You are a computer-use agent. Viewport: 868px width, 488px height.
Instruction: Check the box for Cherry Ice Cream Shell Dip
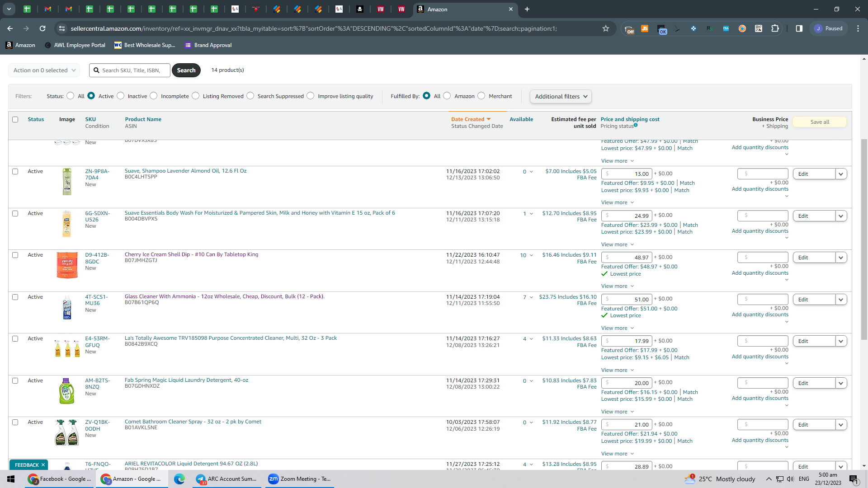pyautogui.click(x=15, y=255)
